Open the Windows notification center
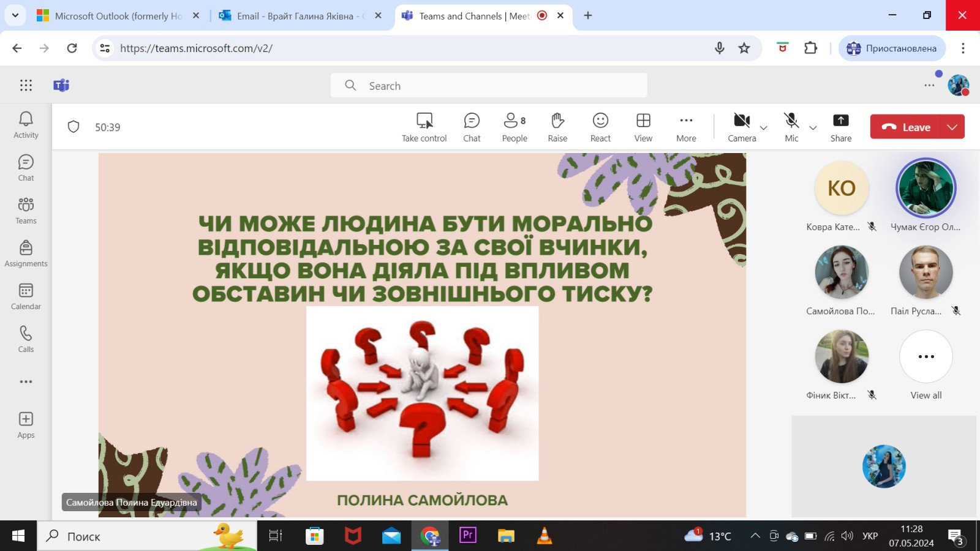The image size is (980, 551). point(956,537)
